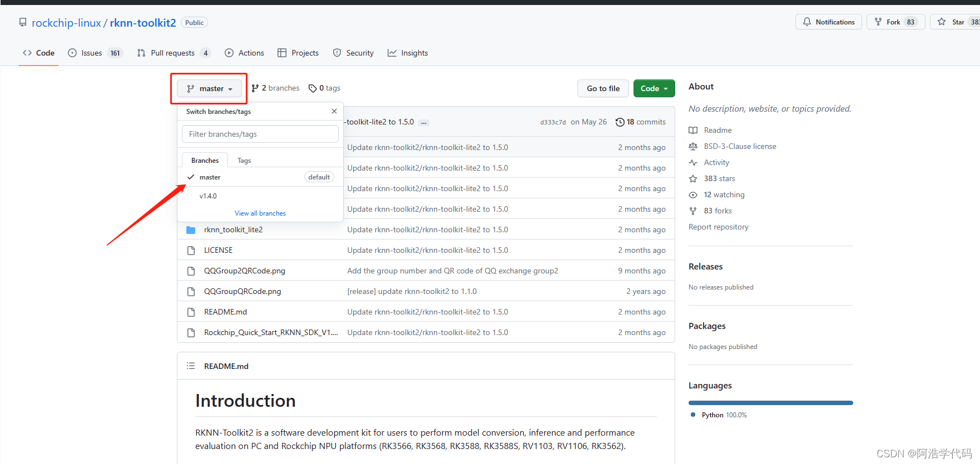The width and height of the screenshot is (980, 464).
Task: Open README.md in the file list
Action: [225, 312]
